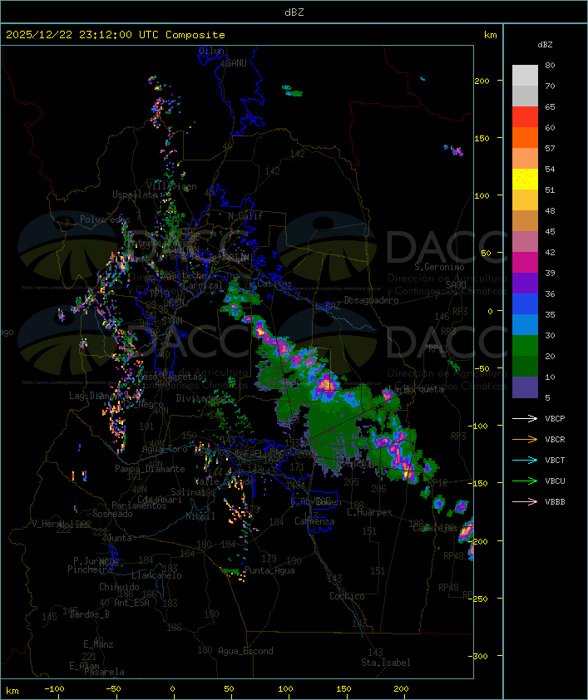588x700 pixels.
Task: Click the VBCT legend label
Action: (555, 460)
